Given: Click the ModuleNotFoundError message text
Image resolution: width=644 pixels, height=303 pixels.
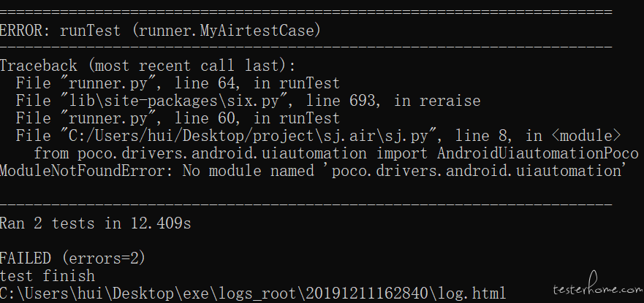Looking at the screenshot, I should pyautogui.click(x=313, y=171).
